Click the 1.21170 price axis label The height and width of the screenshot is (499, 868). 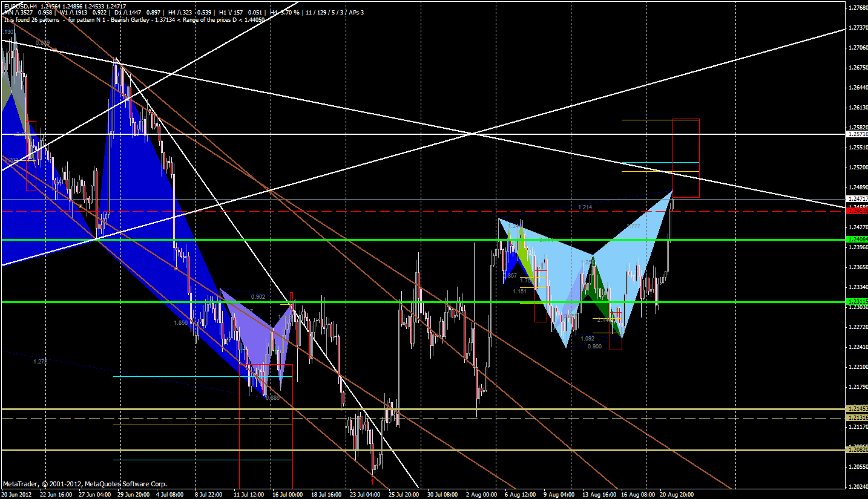click(x=857, y=427)
